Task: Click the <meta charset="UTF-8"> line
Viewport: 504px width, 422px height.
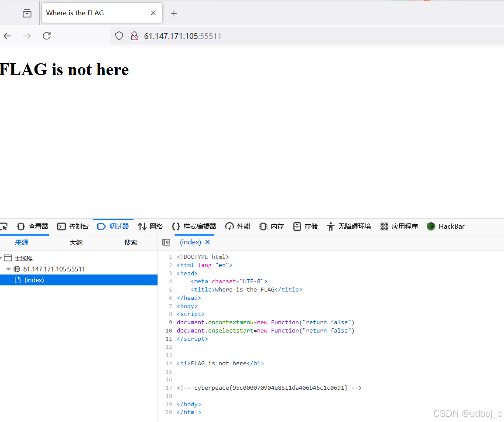Action: click(229, 281)
